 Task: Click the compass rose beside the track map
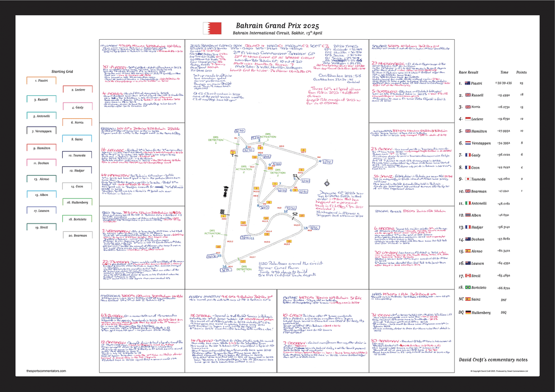(x=327, y=183)
